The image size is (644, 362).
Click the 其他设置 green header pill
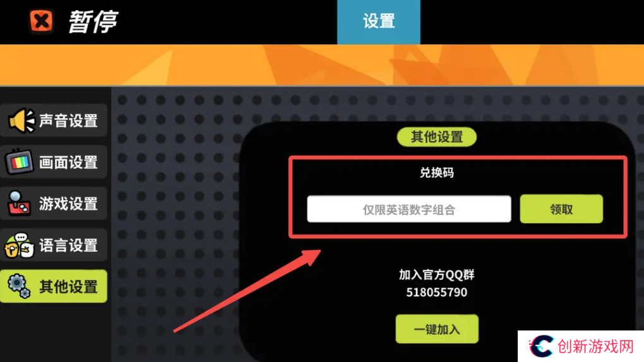pos(436,137)
